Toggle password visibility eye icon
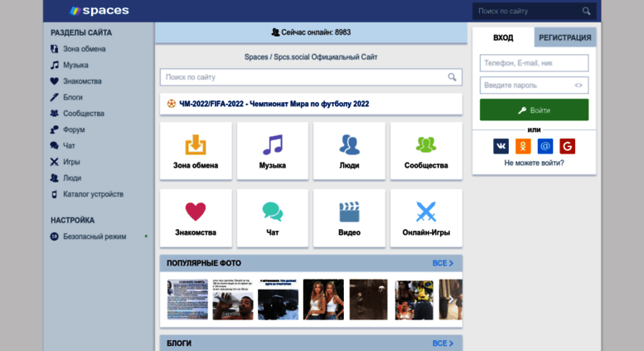 [x=579, y=85]
